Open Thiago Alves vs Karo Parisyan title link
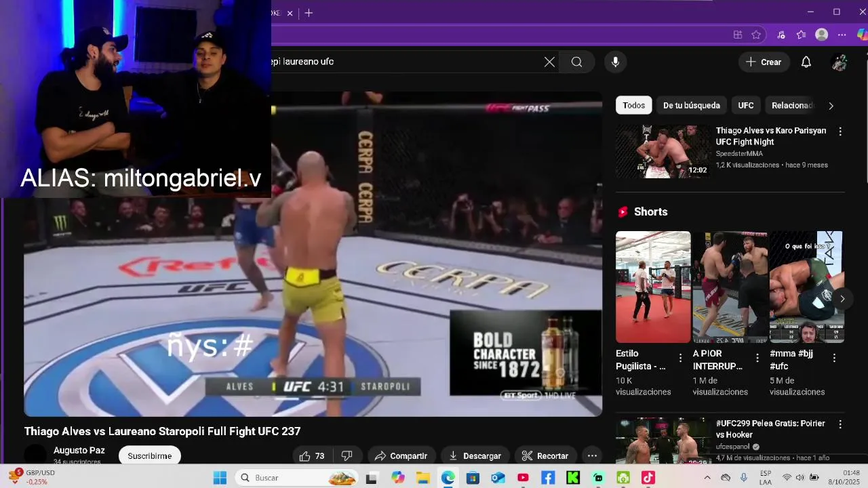 771,136
